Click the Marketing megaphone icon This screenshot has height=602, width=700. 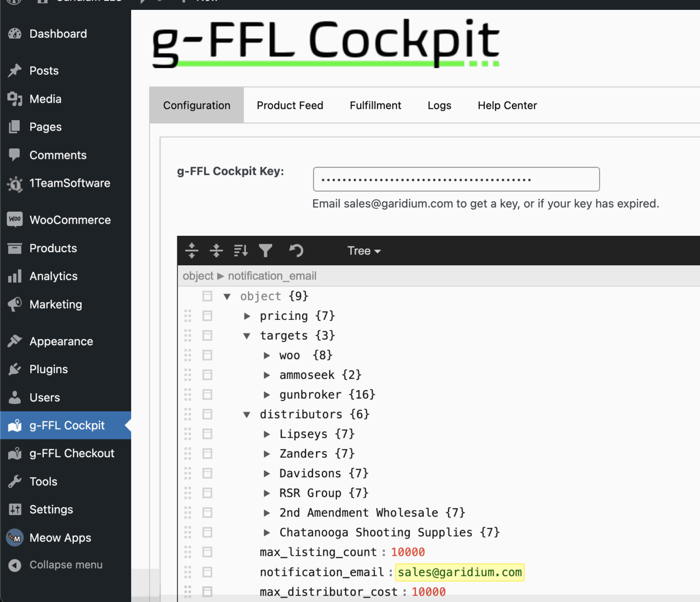(15, 304)
